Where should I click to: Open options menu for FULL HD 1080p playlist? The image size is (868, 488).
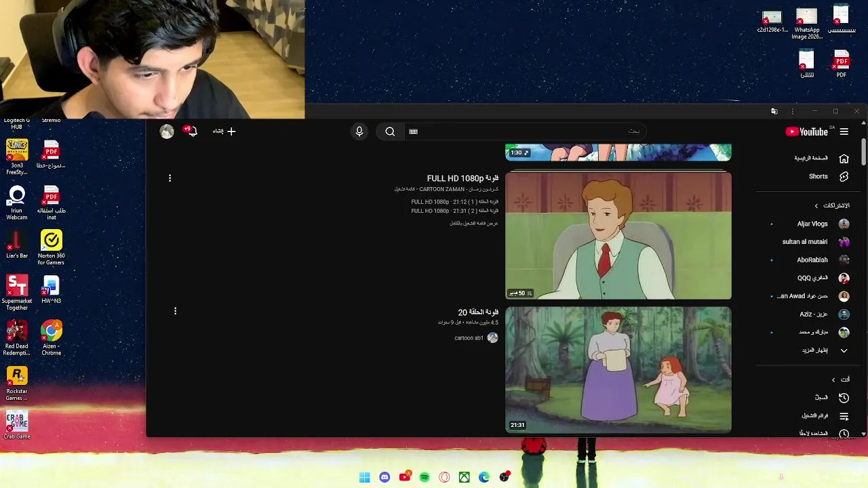(x=170, y=178)
